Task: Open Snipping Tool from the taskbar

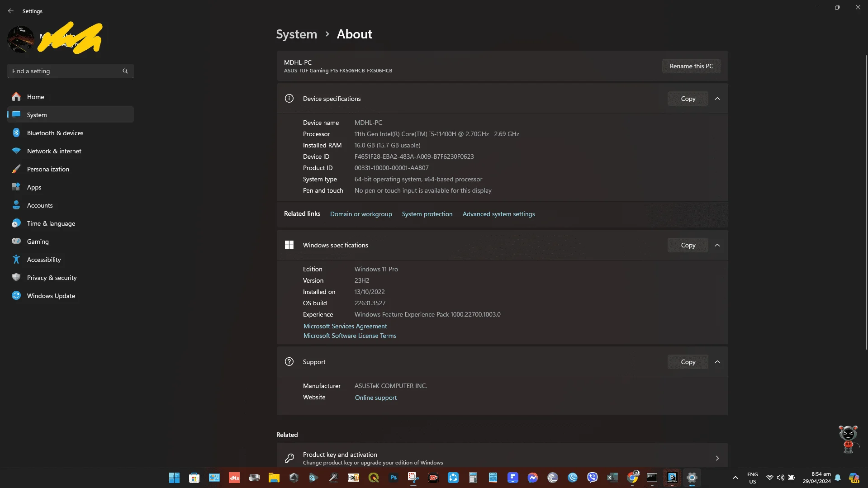Action: [413, 478]
